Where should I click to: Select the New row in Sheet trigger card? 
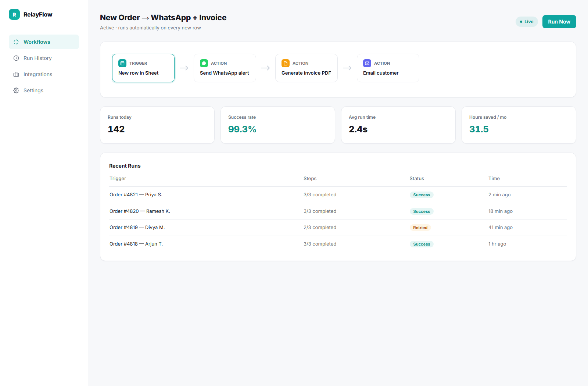pyautogui.click(x=143, y=68)
